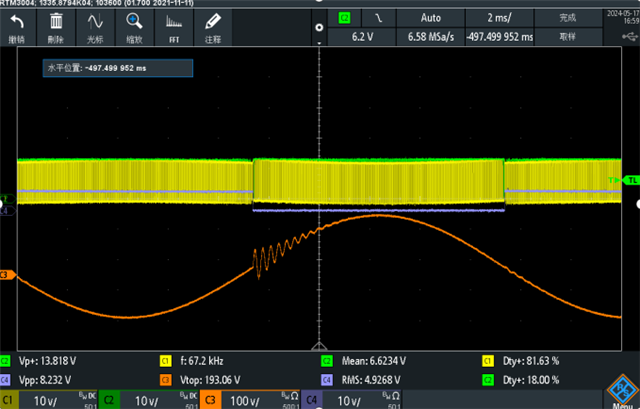Tap the 6.58 MSa/s sample rate field

(431, 37)
